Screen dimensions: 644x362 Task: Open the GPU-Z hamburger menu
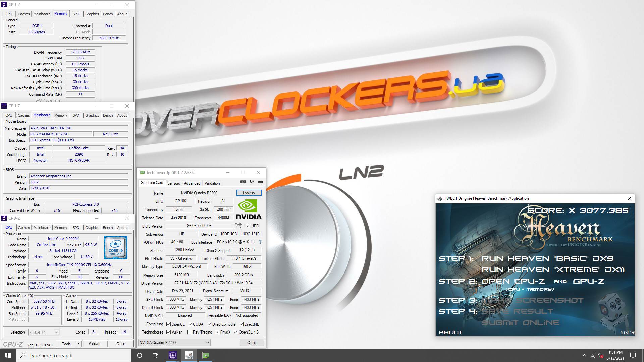tap(260, 181)
